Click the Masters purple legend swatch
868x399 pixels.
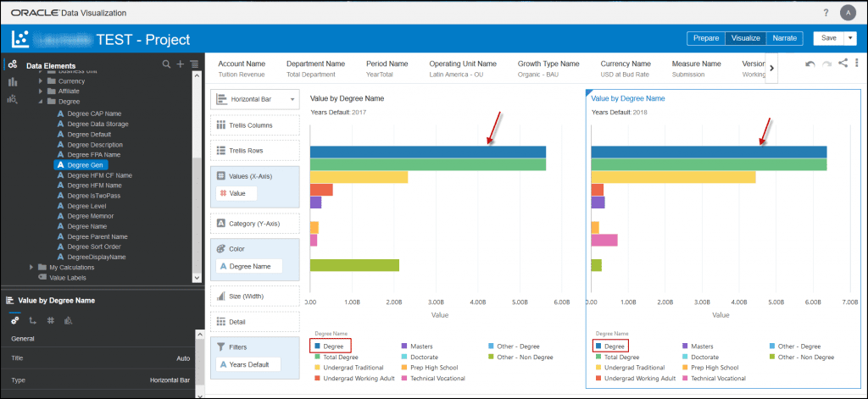[404, 346]
